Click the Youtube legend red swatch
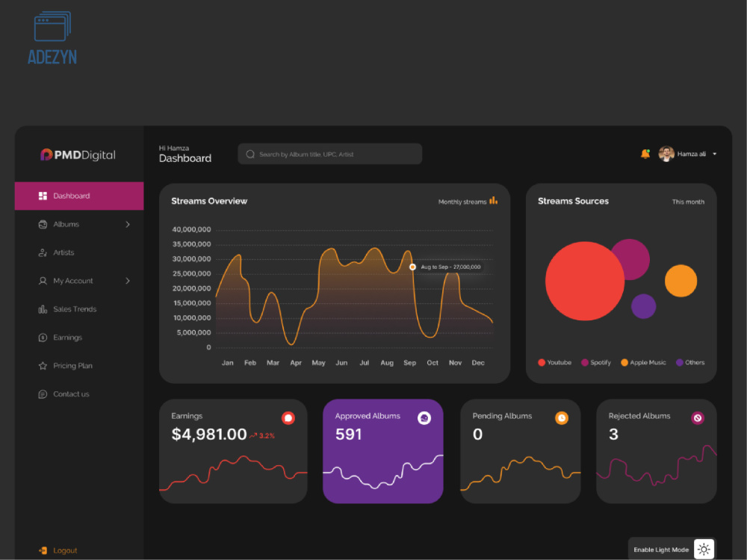This screenshot has width=747, height=560. click(541, 362)
